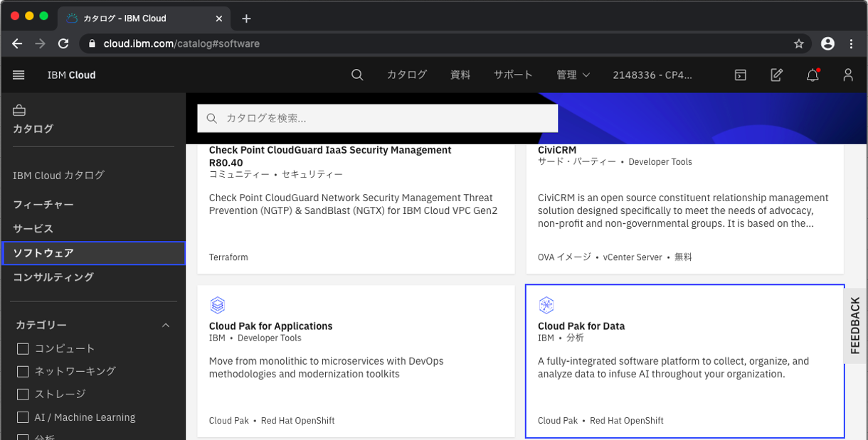This screenshot has height=440, width=868.
Task: Open the hamburger navigation menu
Action: pos(18,75)
